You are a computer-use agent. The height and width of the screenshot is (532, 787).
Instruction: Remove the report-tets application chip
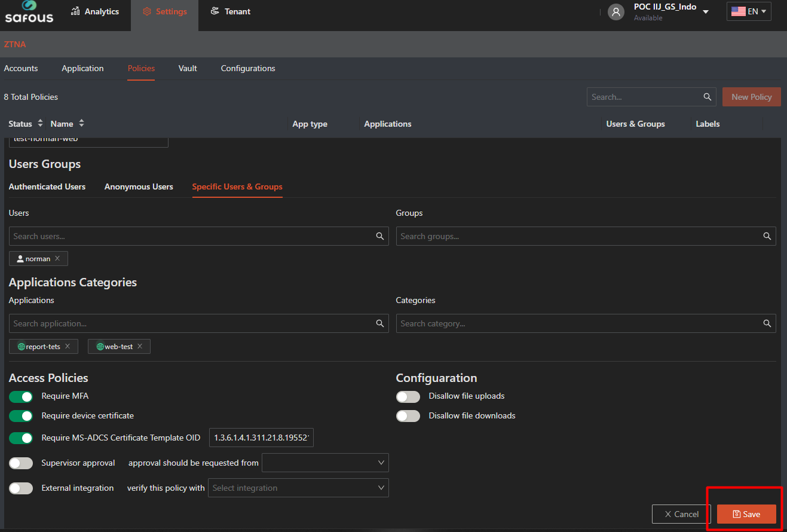[x=68, y=347]
